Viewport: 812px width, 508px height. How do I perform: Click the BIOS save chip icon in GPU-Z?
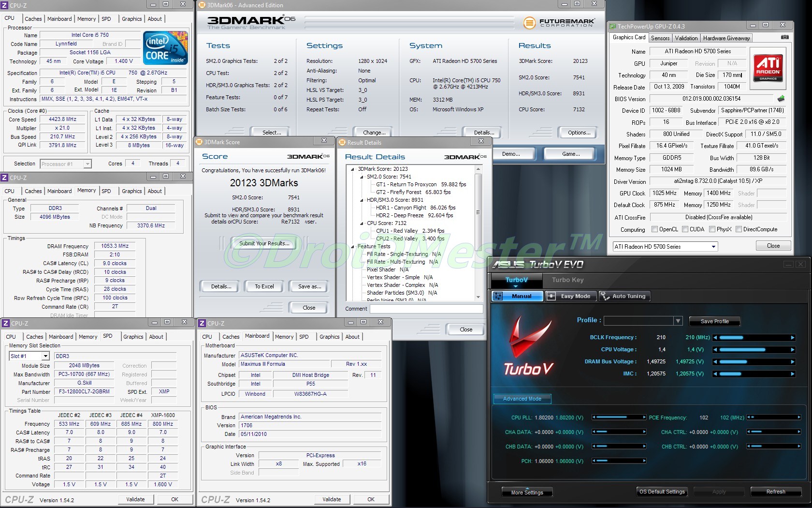tap(781, 98)
